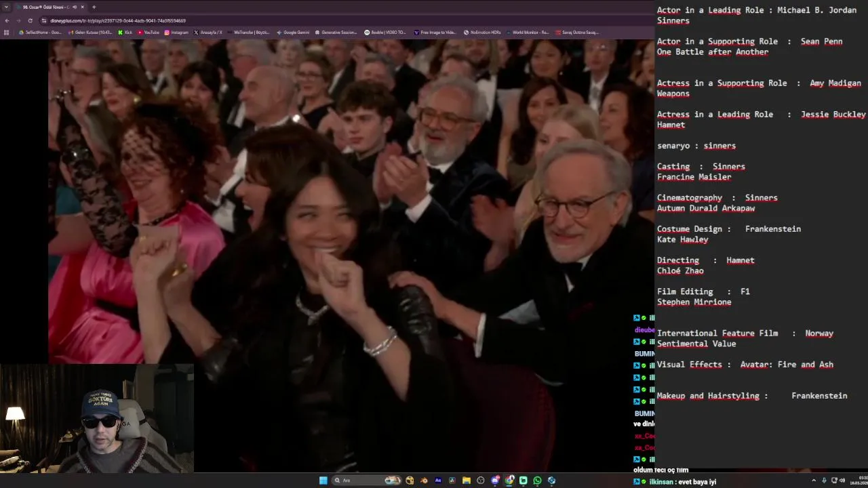Click the chat username 'dieube'

[644, 330]
